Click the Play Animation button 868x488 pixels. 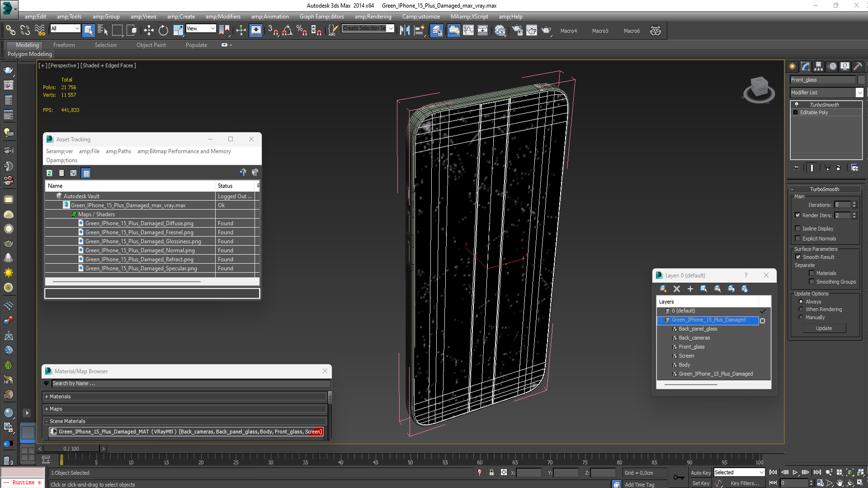[795, 472]
